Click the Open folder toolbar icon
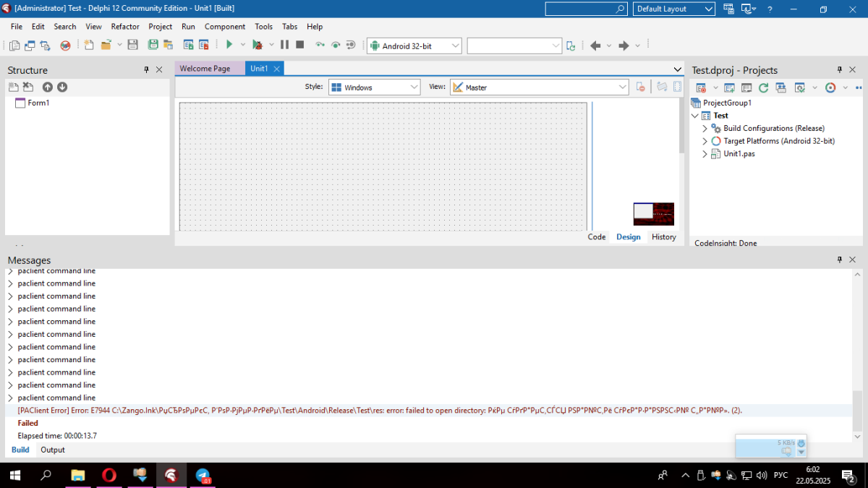Viewport: 868px width, 488px height. [x=106, y=45]
